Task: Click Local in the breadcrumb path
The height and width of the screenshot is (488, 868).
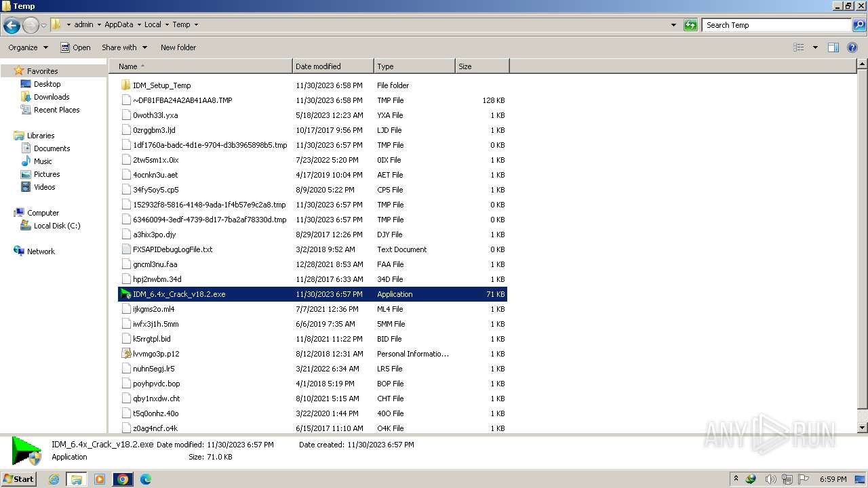Action: pos(153,24)
